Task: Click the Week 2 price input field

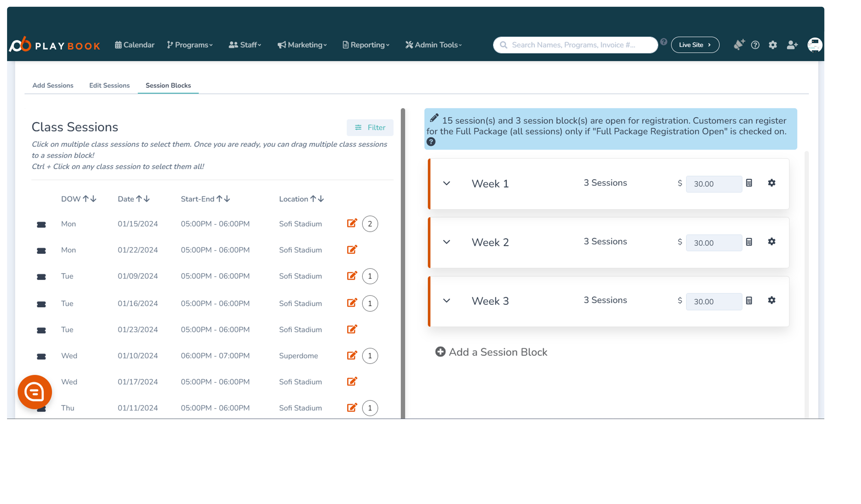Action: pos(714,243)
